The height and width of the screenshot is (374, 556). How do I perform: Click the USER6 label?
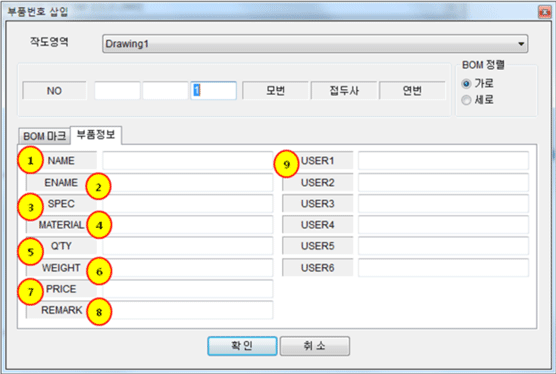318,268
